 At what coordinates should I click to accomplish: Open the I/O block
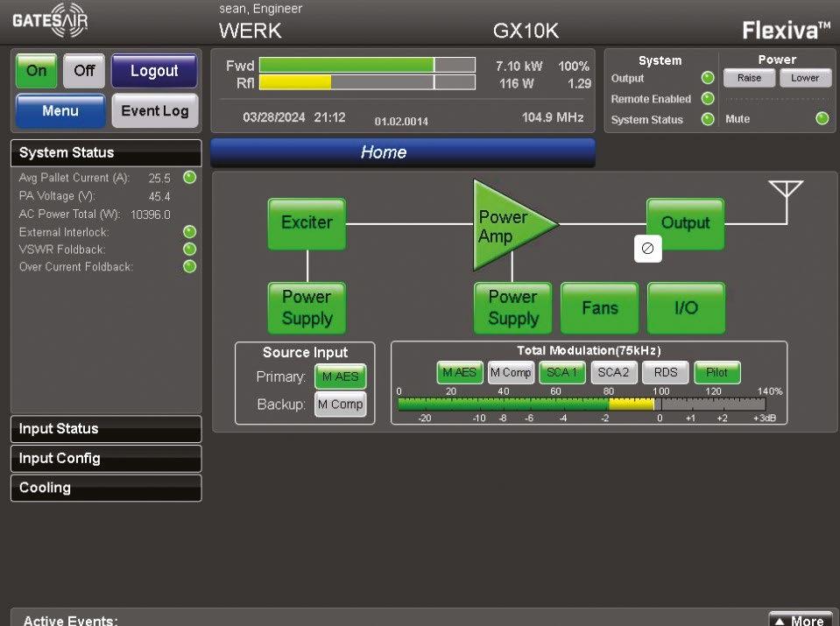[686, 308]
